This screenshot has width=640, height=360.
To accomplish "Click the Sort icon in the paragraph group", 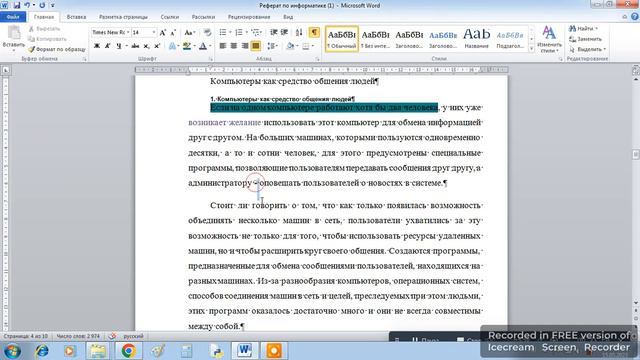I will (x=299, y=32).
